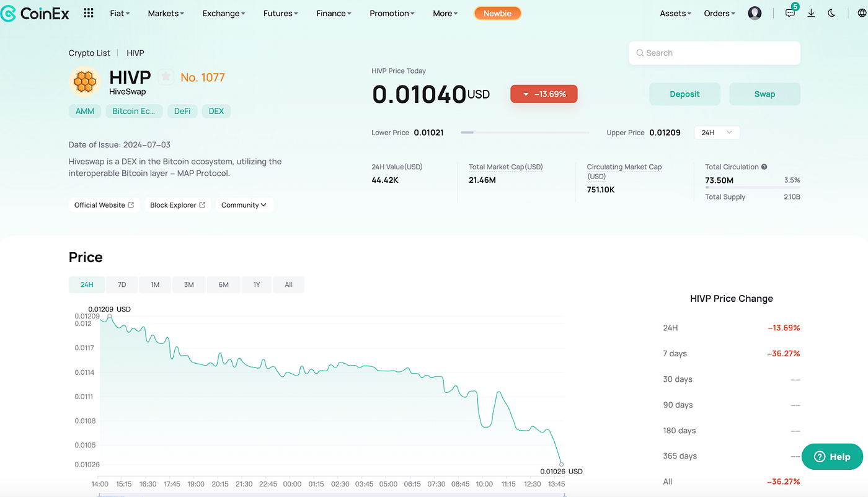Click the Total Supply 2.10B value
The image size is (868, 497).
[x=792, y=197]
